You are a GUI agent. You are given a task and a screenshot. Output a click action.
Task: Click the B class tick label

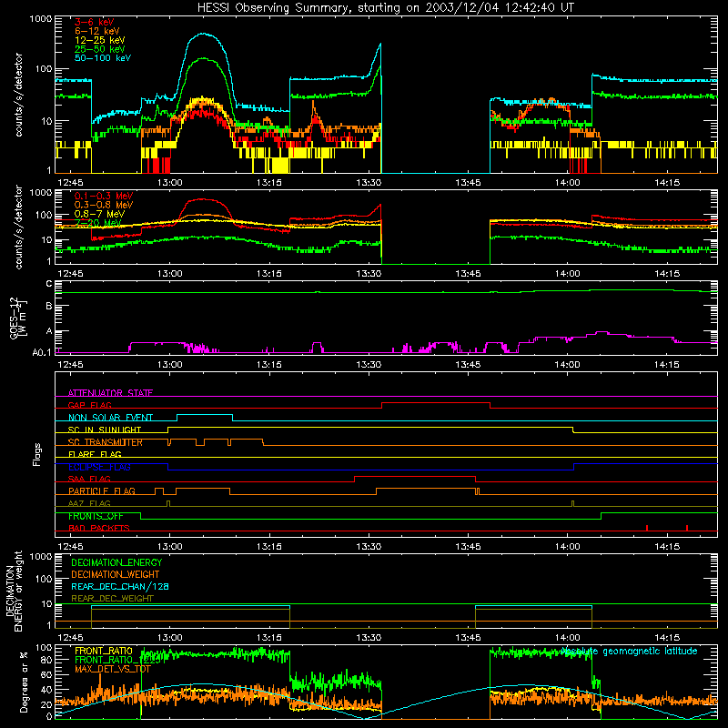49,307
